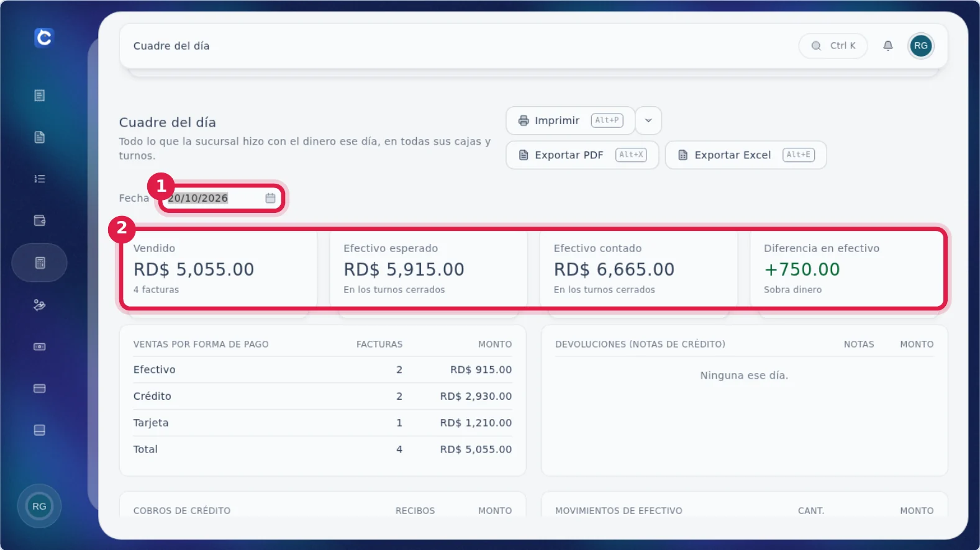Click Exportar PDF
Viewport: 980px width, 550px height.
pos(582,155)
